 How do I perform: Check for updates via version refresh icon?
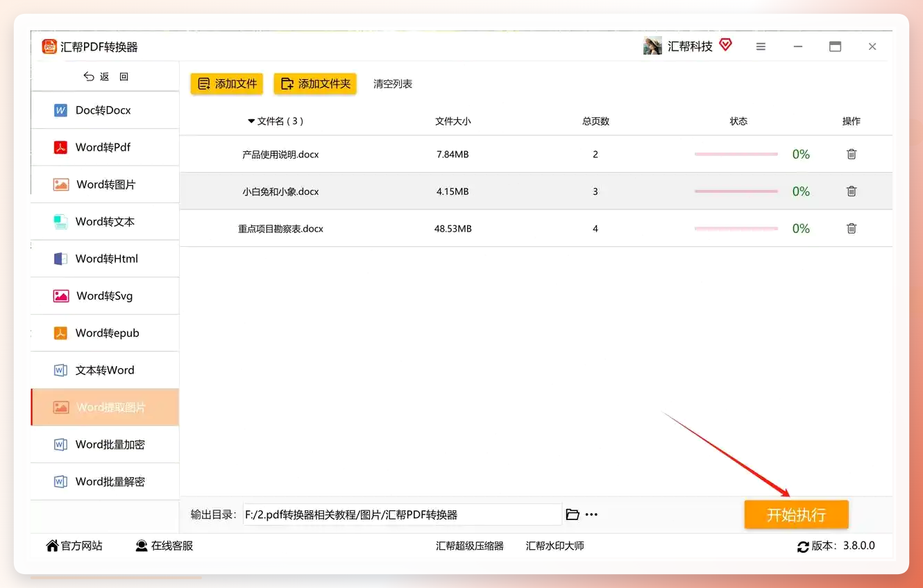coord(803,546)
